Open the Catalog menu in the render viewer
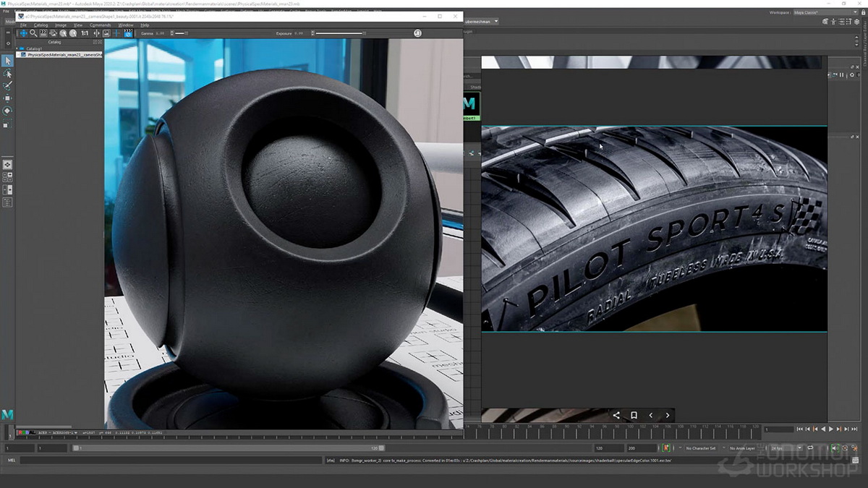868x488 pixels. 41,25
